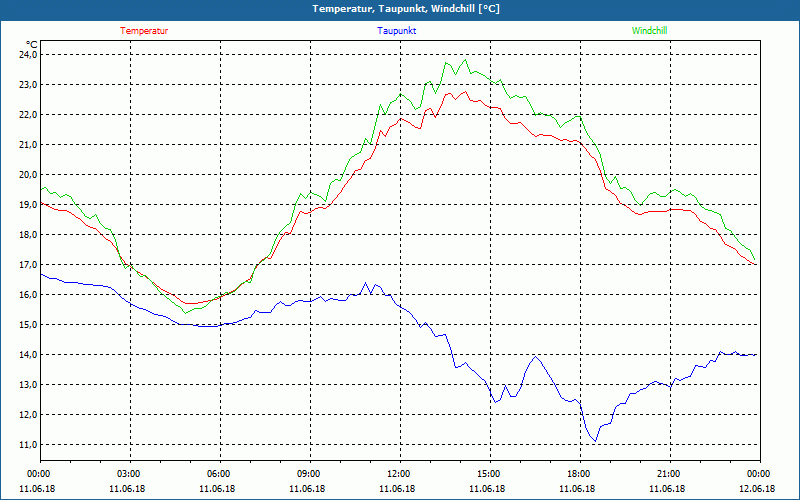This screenshot has width=800, height=500.
Task: Click the green Windchill legend label
Action: coord(649,31)
